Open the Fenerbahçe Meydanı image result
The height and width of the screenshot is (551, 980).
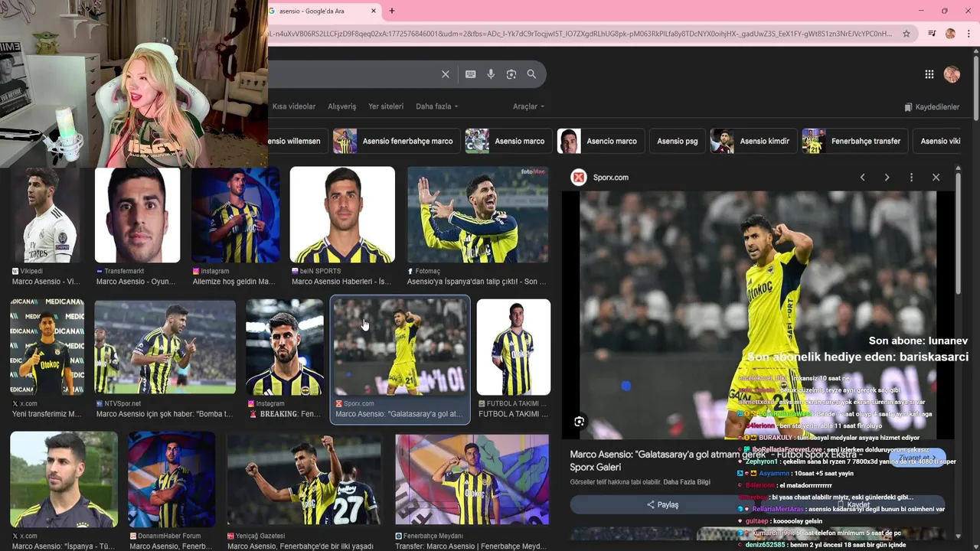point(472,481)
